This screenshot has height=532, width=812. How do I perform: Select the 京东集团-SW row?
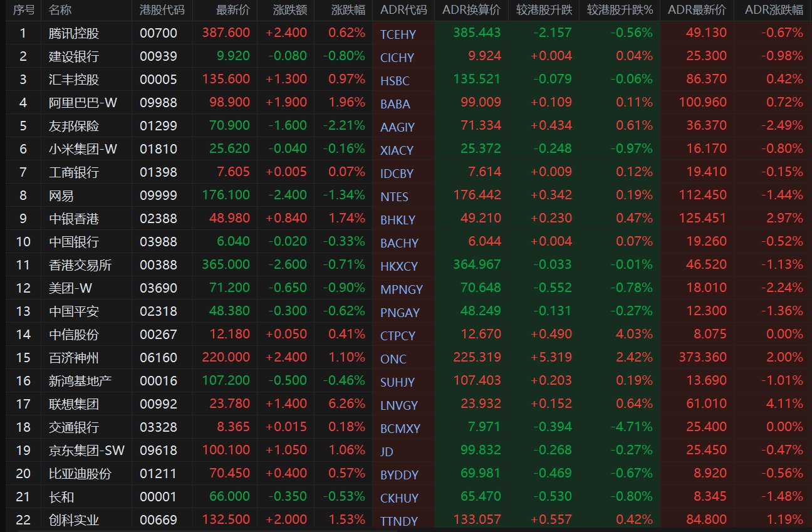pos(406,451)
